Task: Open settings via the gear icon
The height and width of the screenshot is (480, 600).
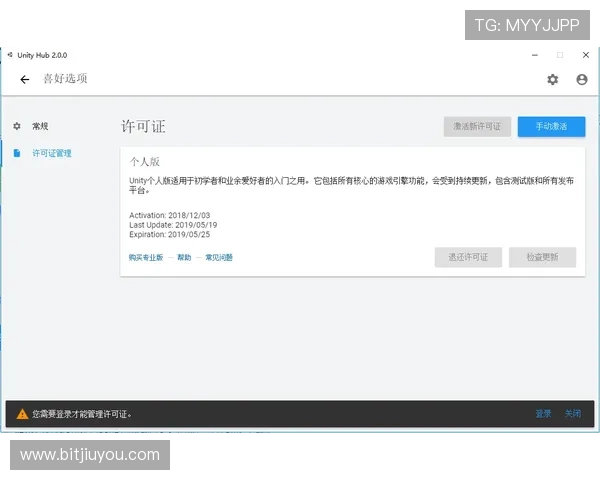Action: point(553,79)
